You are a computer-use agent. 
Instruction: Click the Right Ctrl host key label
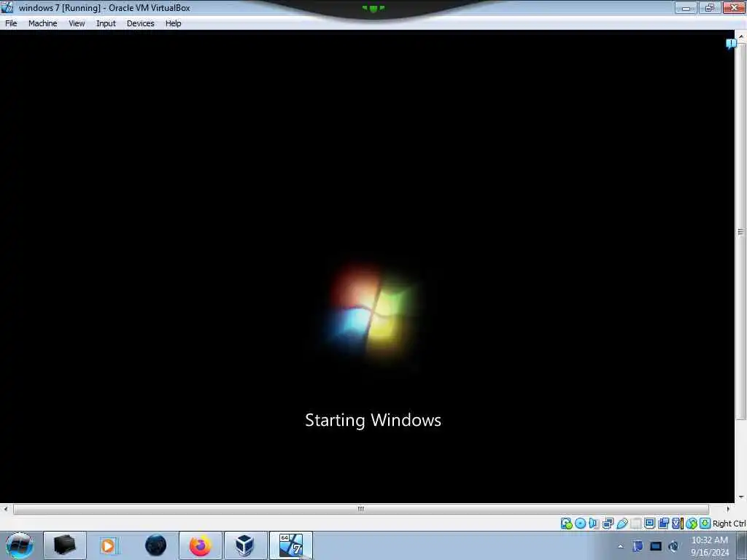coord(729,524)
